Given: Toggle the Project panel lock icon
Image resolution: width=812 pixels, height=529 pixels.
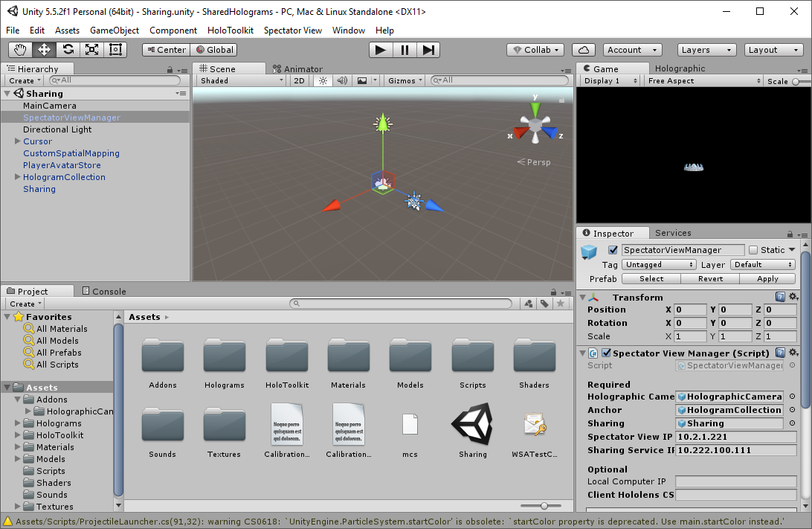Looking at the screenshot, I should click(x=553, y=292).
